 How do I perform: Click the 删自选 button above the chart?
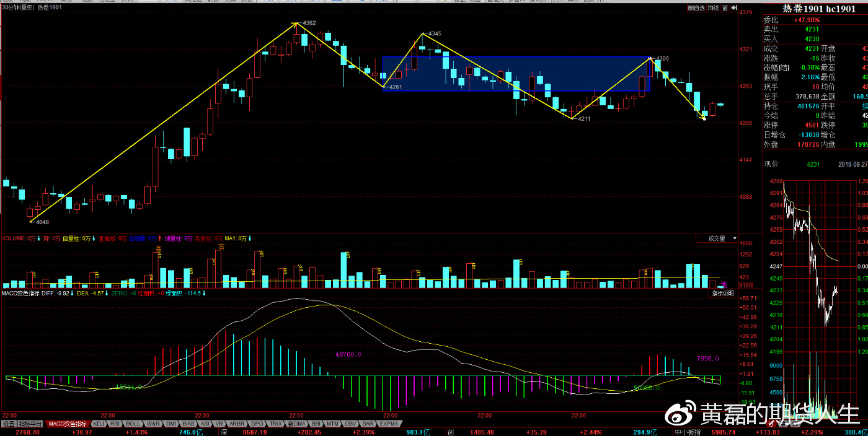696,8
